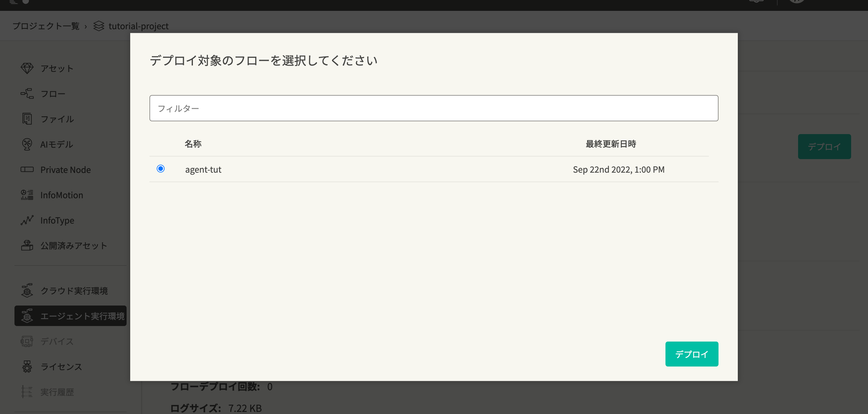
Task: Click the ライセンス badge icon
Action: point(27,366)
